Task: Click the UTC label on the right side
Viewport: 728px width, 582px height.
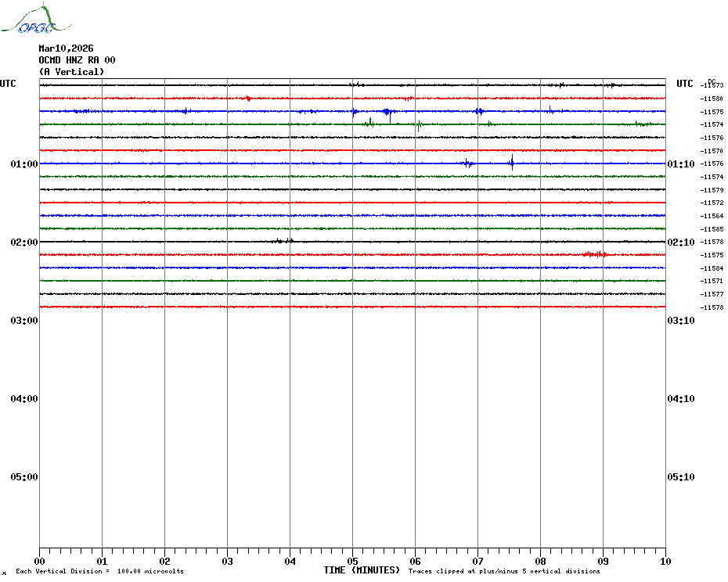Action: tap(684, 84)
